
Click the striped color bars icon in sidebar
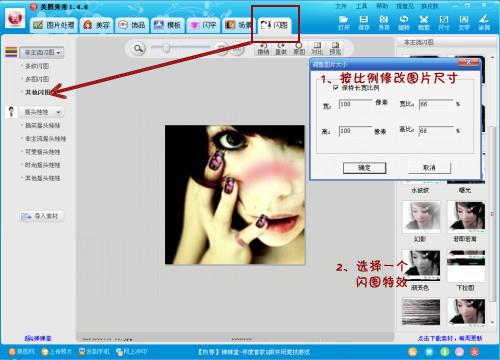pyautogui.click(x=11, y=52)
